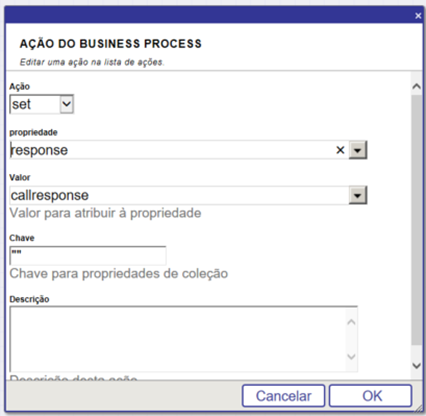Clear the propriedade field using X icon
This screenshot has width=426, height=416.
pos(340,150)
